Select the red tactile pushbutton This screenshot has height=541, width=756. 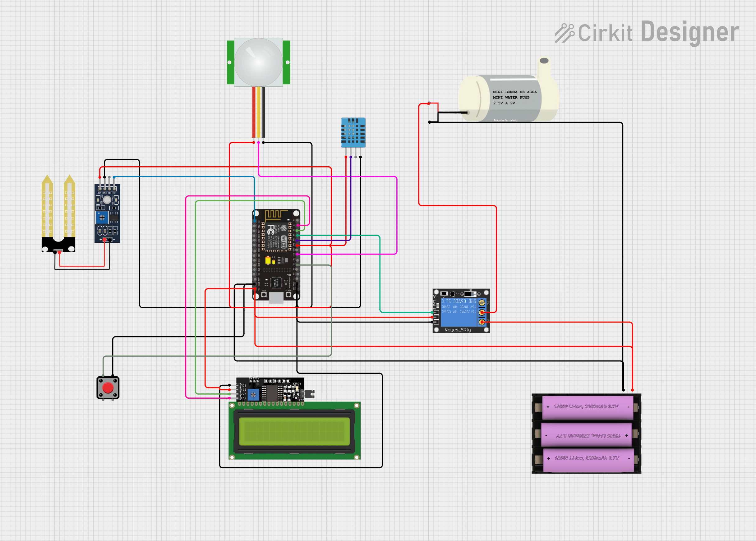[108, 388]
